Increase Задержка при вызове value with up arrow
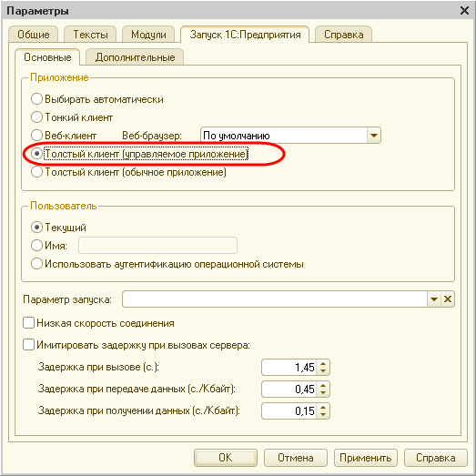Viewport: 476px width, 476px height. click(323, 364)
